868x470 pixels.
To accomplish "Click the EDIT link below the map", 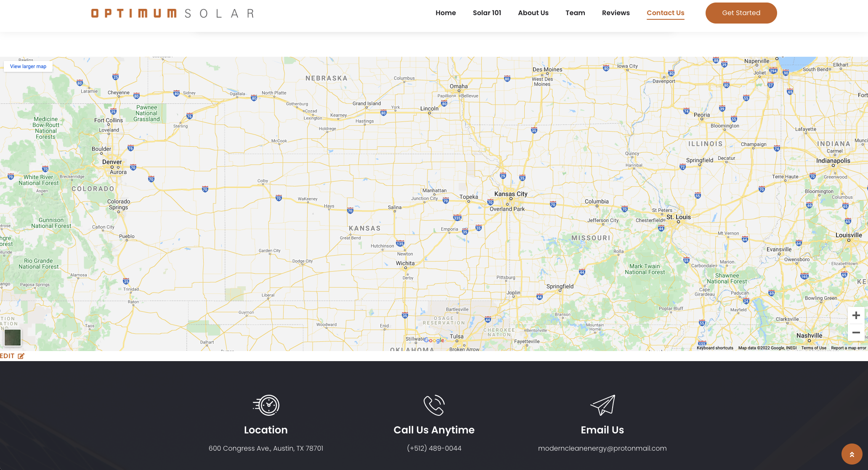I will pyautogui.click(x=7, y=356).
